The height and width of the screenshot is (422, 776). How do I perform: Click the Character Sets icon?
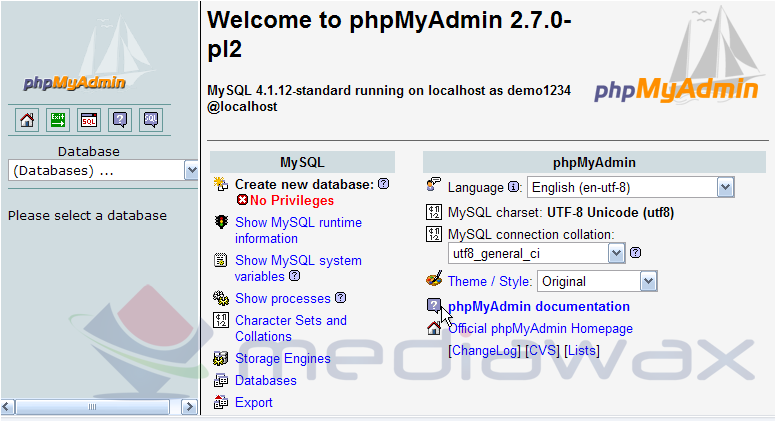pyautogui.click(x=221, y=320)
